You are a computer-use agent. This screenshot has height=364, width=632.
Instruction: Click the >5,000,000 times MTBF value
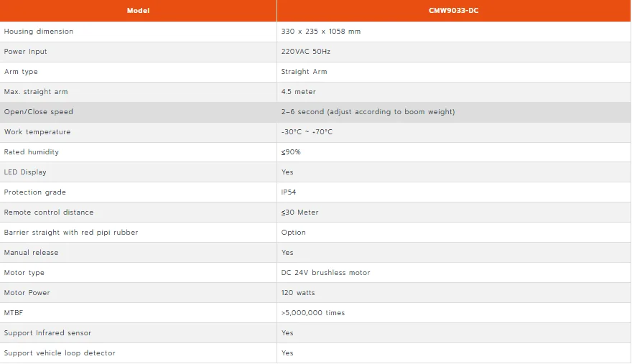tap(313, 313)
